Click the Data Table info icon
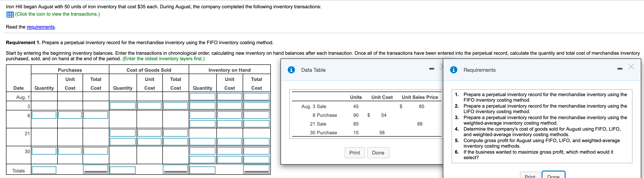 tap(291, 70)
